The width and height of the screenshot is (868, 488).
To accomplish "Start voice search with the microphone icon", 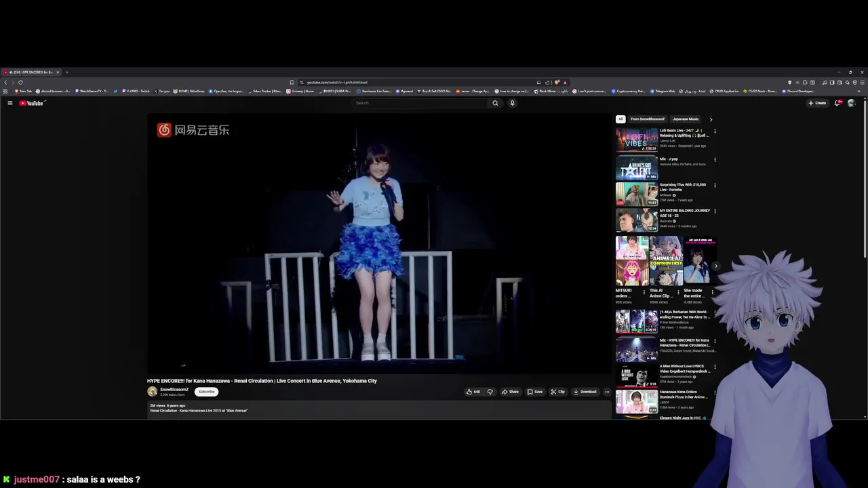I will click(x=512, y=103).
